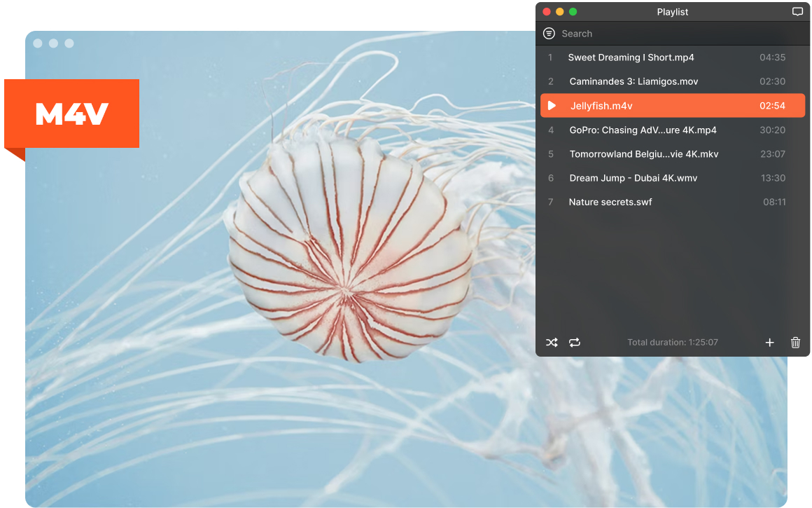Minimize the Playlist window with yellow button

[560, 11]
